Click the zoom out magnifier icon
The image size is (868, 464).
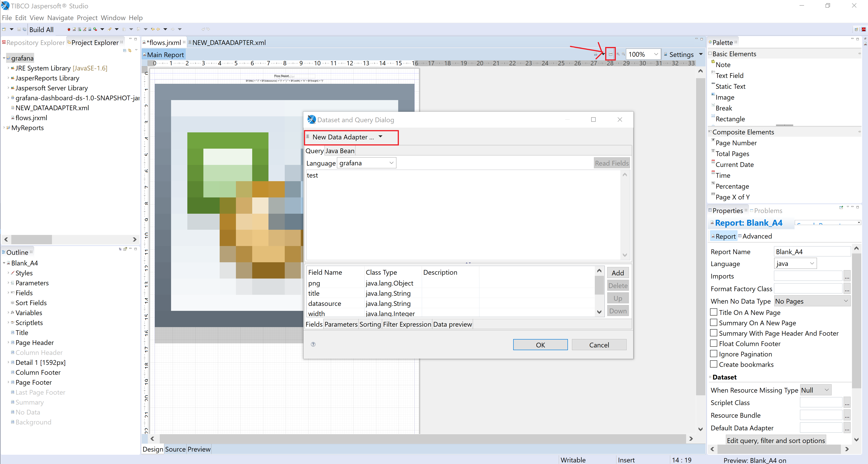point(623,54)
